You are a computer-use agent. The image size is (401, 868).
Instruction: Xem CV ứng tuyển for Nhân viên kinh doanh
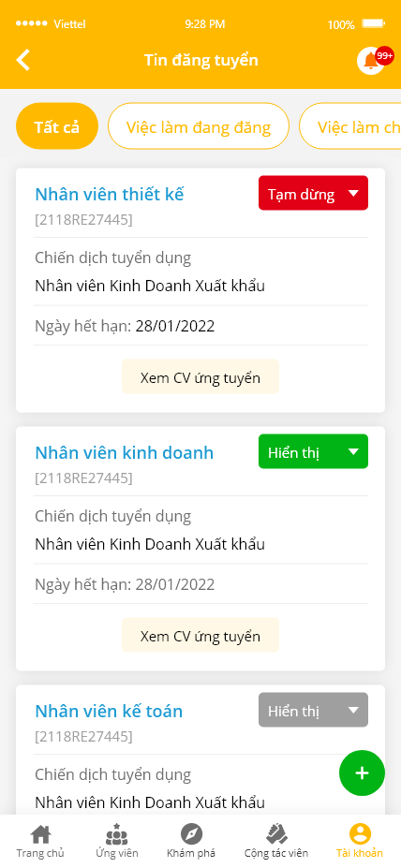point(200,636)
